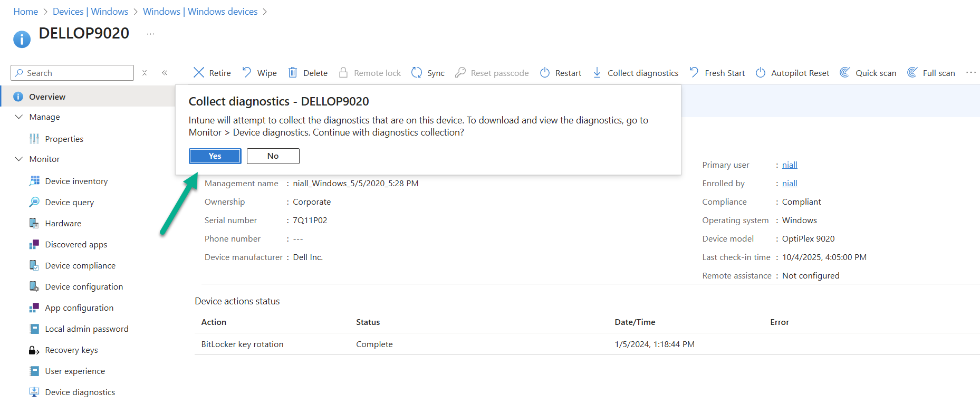Open more toolbar actions ellipsis at right

pos(971,73)
